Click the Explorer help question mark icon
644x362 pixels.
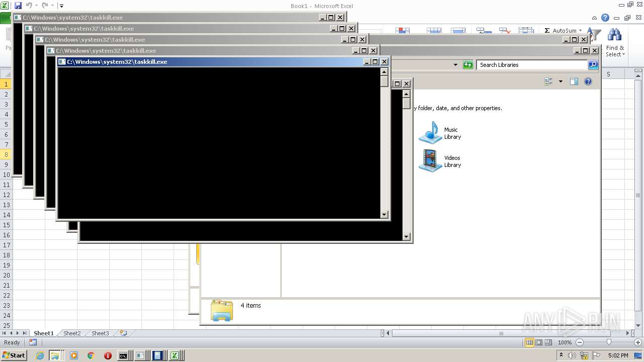coord(588,81)
